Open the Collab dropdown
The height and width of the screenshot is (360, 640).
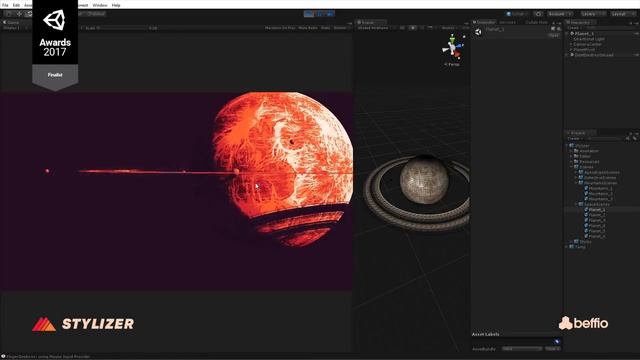click(518, 14)
